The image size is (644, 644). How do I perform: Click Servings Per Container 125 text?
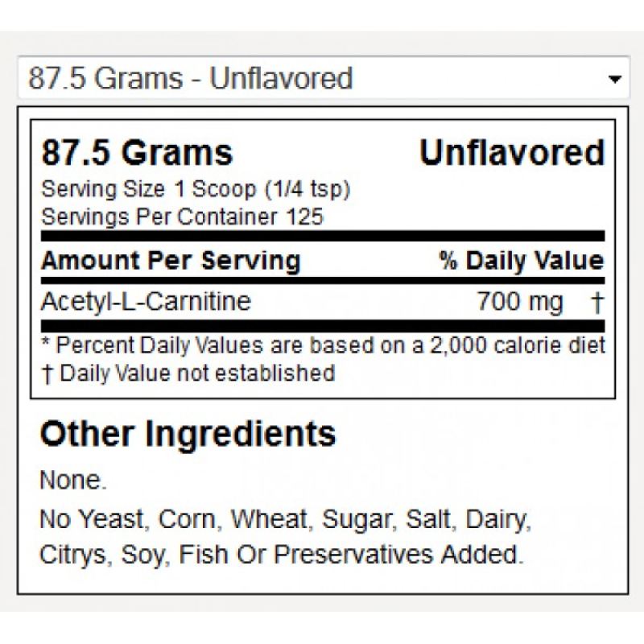click(x=183, y=217)
